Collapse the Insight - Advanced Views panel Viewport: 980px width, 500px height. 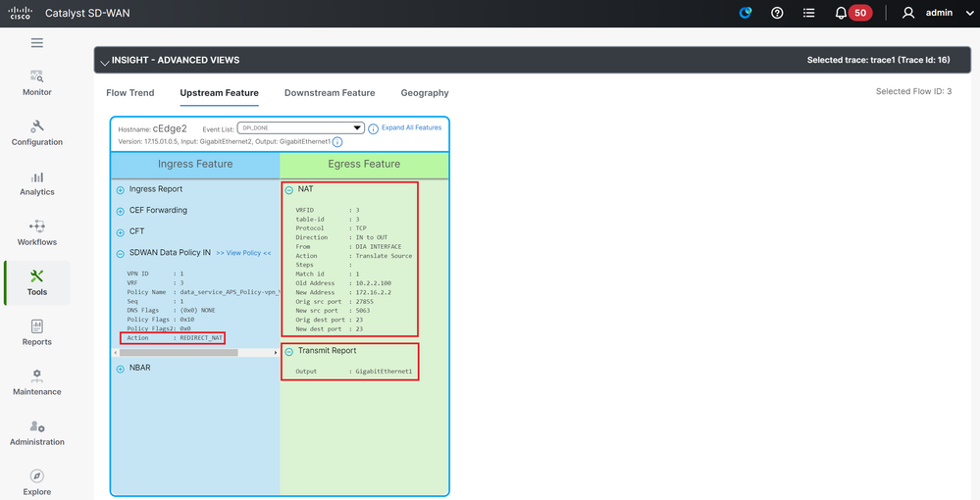tap(104, 61)
